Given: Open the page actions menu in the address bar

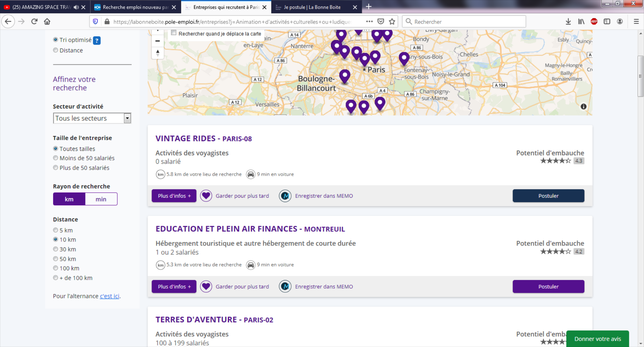Looking at the screenshot, I should tap(369, 21).
